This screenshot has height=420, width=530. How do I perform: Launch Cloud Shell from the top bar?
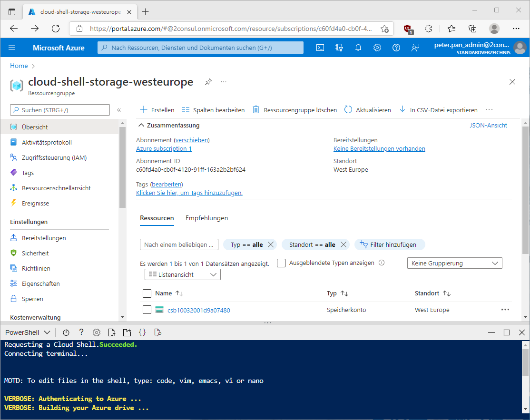point(320,48)
